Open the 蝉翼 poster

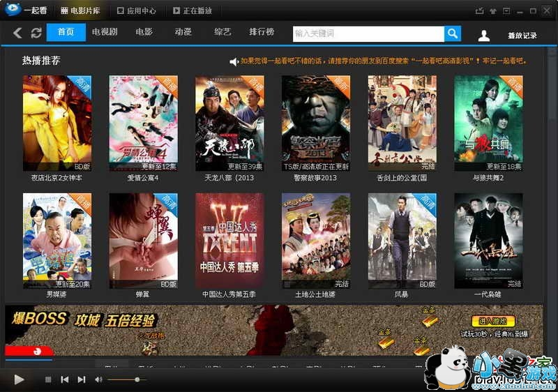coord(144,241)
